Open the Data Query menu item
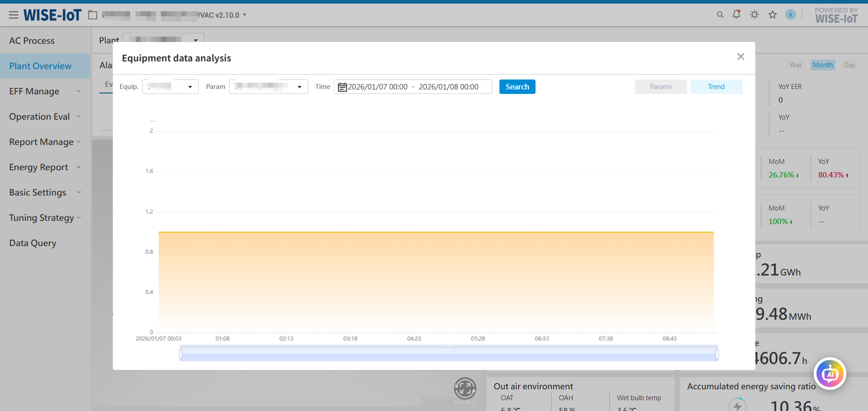This screenshot has height=411, width=868. pos(33,243)
